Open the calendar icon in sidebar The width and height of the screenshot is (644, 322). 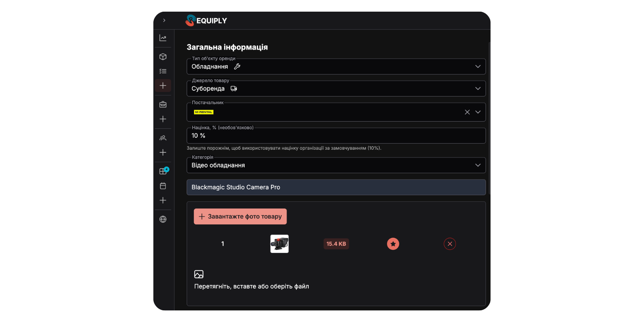click(x=163, y=186)
